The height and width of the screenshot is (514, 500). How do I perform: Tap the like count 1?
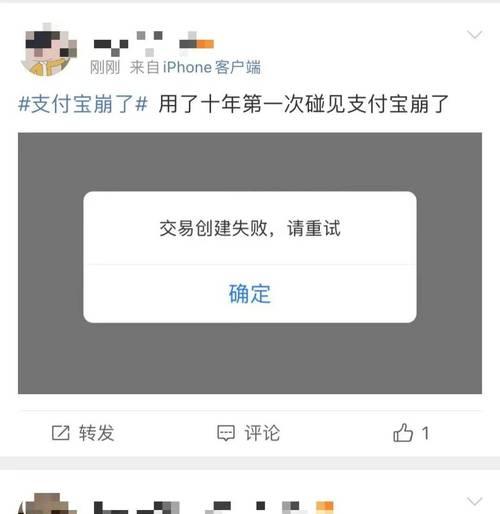(425, 433)
